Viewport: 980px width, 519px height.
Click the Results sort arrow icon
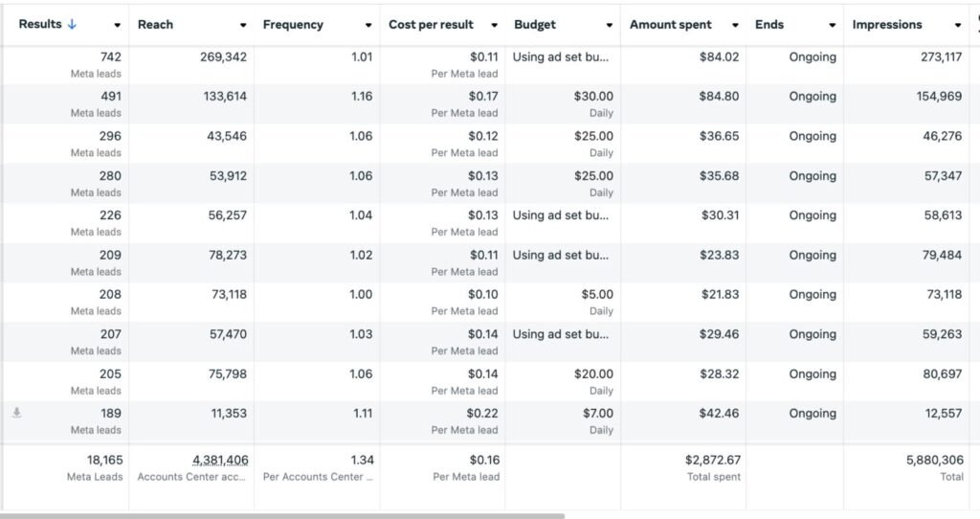pos(72,25)
